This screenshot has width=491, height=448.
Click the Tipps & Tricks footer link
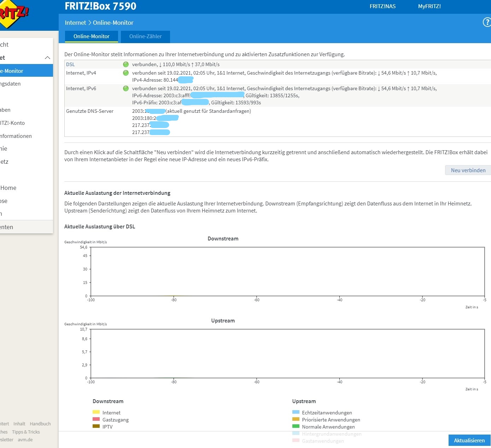(x=26, y=432)
